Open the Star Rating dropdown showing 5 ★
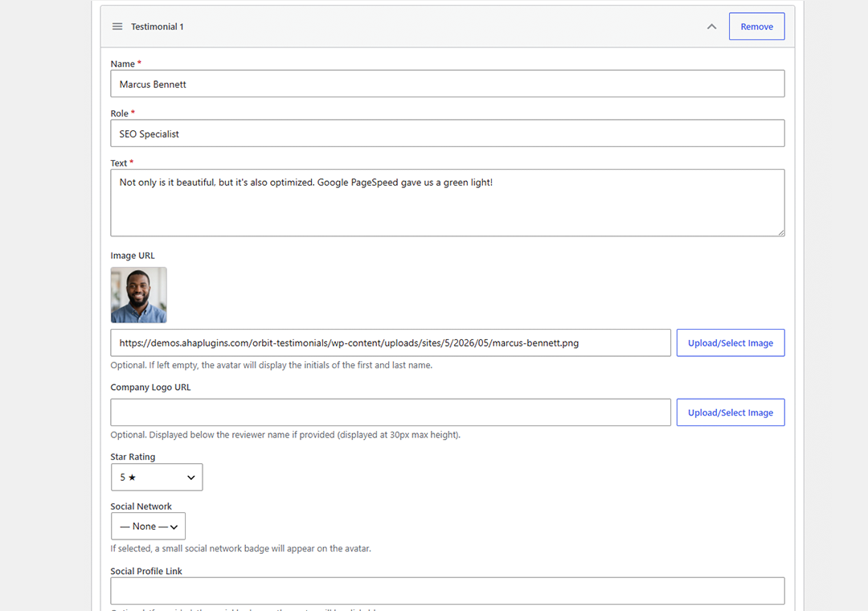Image resolution: width=868 pixels, height=611 pixels. pyautogui.click(x=157, y=477)
